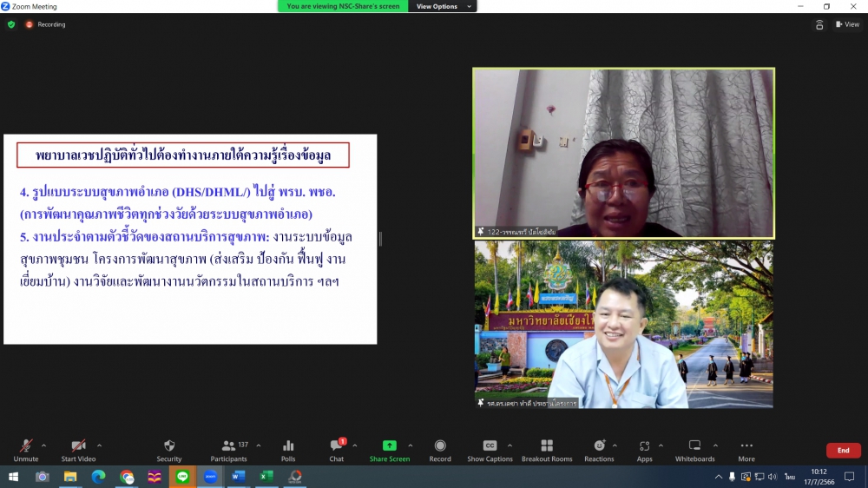Start the video camera
The width and height of the screenshot is (868, 488).
pyautogui.click(x=78, y=450)
